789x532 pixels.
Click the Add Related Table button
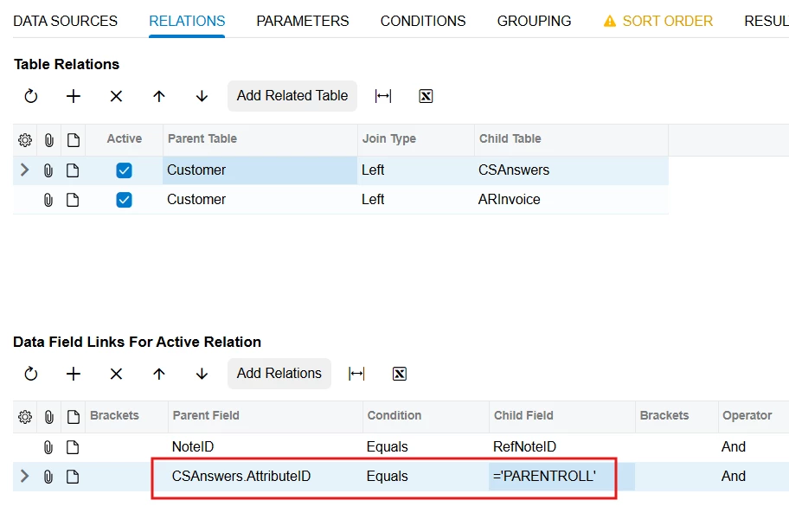click(292, 96)
